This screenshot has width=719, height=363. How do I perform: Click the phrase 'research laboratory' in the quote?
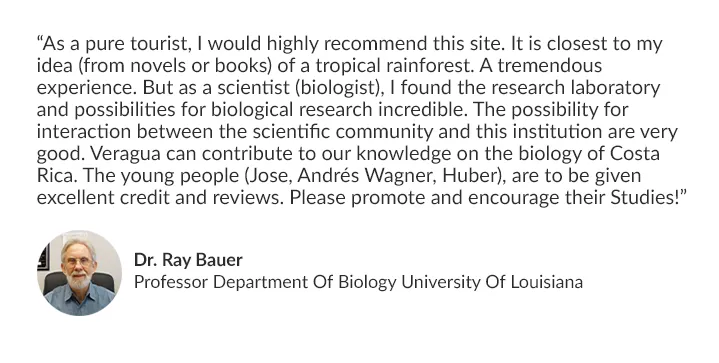coord(559,88)
